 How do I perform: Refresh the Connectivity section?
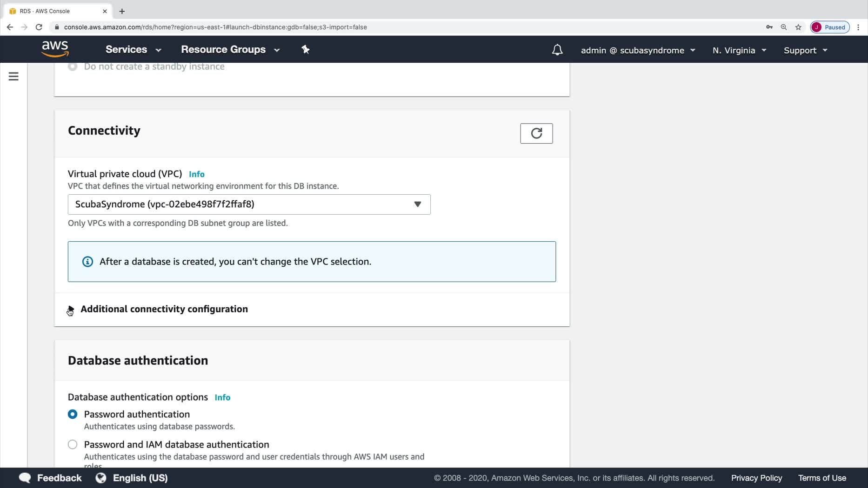[536, 133]
